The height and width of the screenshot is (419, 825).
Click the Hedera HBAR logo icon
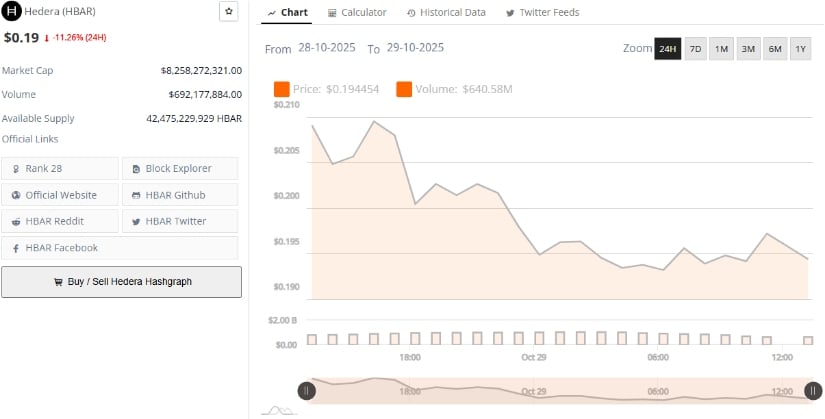click(12, 12)
